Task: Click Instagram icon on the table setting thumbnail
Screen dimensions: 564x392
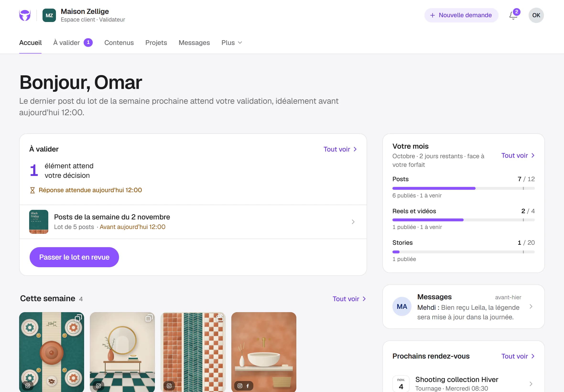Action: 28,386
